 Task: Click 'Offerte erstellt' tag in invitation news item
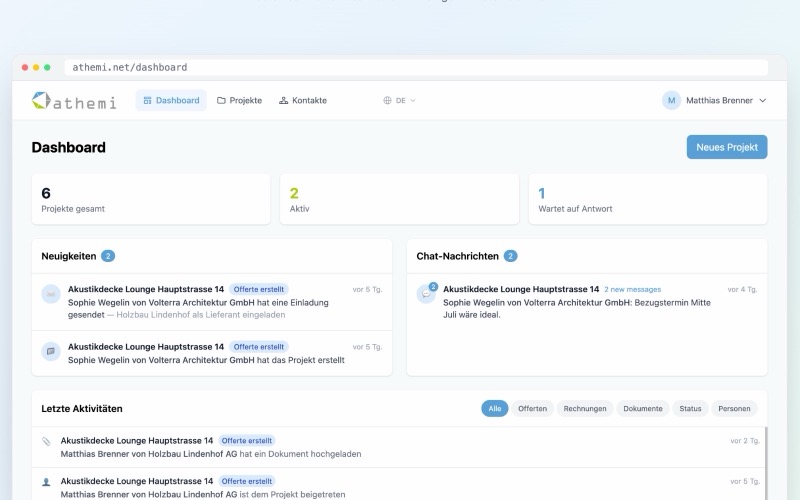point(259,289)
